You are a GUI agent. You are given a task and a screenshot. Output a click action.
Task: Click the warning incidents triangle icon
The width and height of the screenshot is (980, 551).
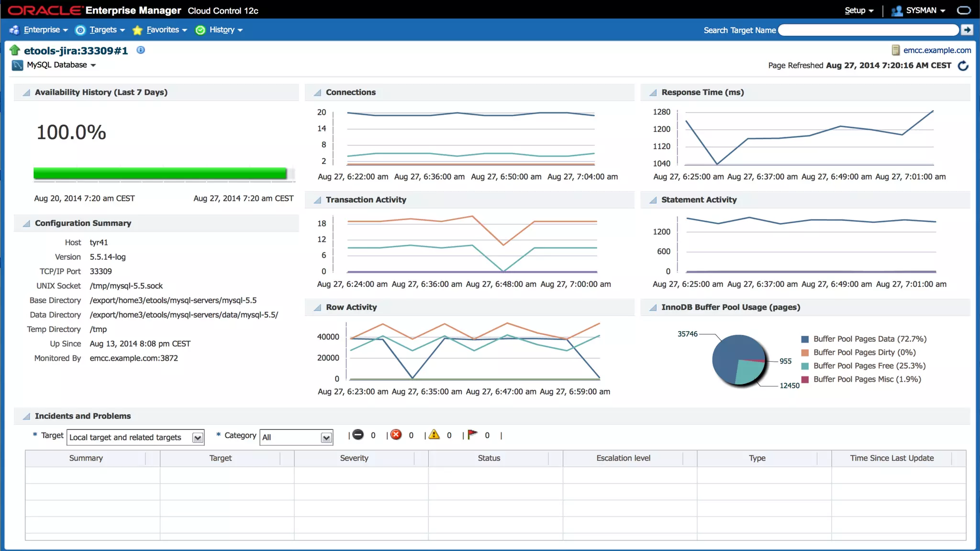pyautogui.click(x=434, y=435)
